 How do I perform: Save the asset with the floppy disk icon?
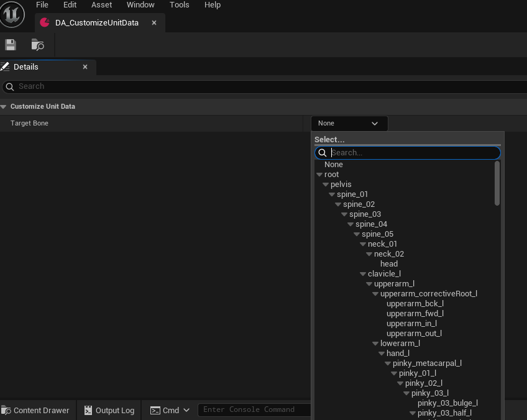point(11,45)
